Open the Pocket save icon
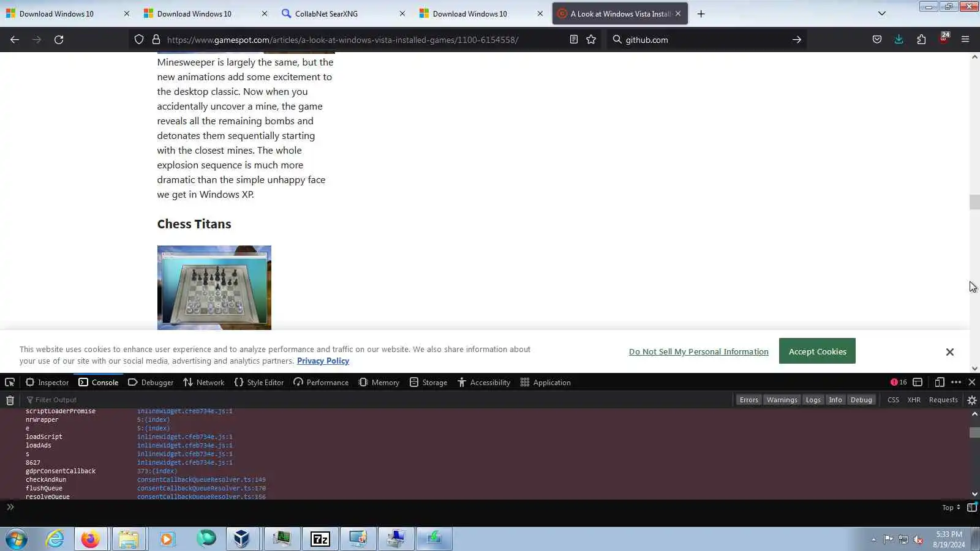980x551 pixels. click(x=877, y=40)
